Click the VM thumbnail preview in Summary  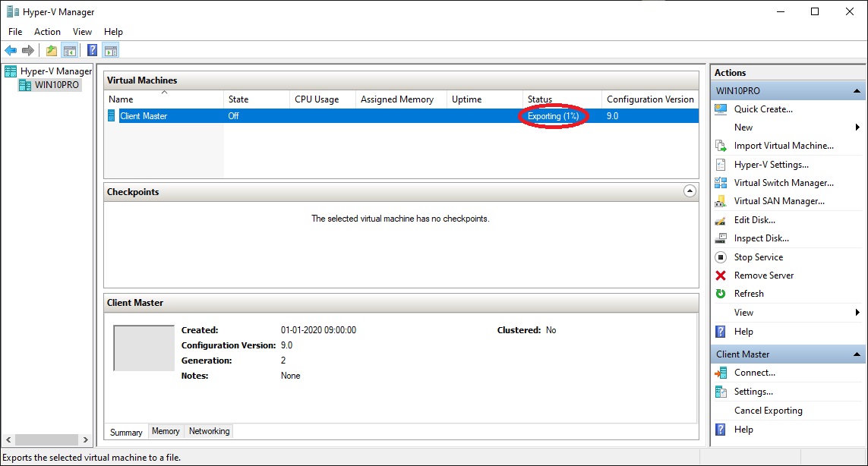click(x=144, y=348)
